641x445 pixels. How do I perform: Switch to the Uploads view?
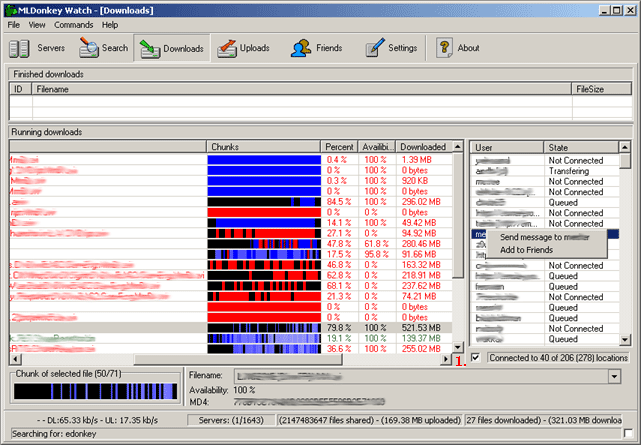[x=242, y=48]
